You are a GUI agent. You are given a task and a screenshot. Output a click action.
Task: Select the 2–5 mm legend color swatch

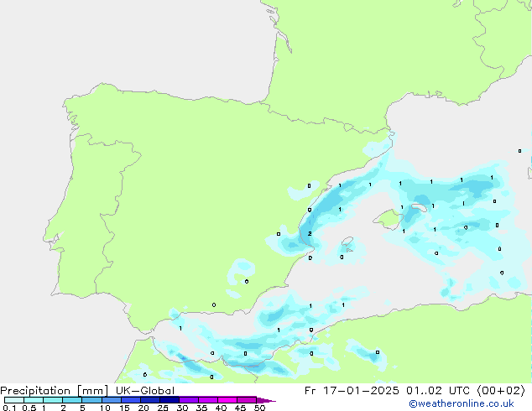[72, 400]
